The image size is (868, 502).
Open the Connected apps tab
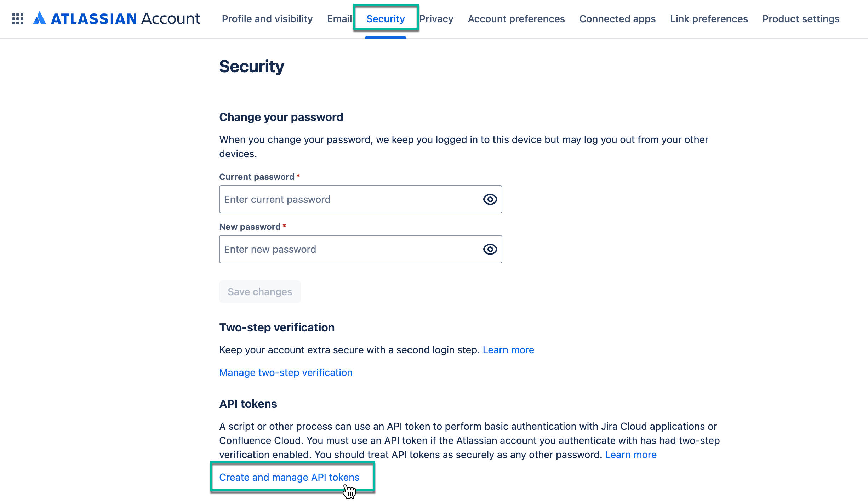point(617,19)
